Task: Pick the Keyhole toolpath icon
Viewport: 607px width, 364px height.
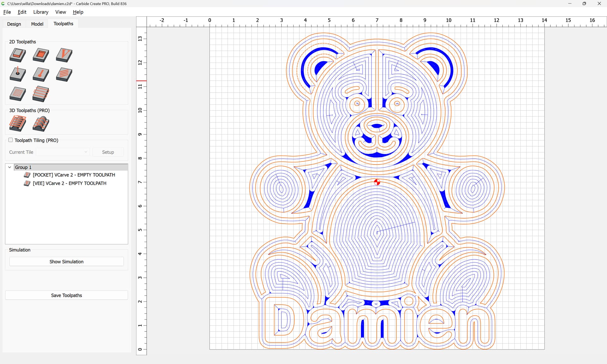Action: [41, 75]
